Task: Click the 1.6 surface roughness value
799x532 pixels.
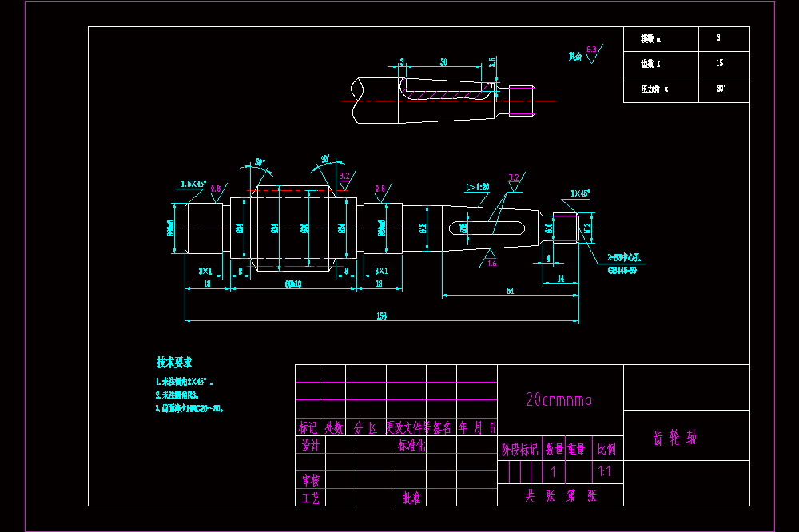Action: click(491, 264)
